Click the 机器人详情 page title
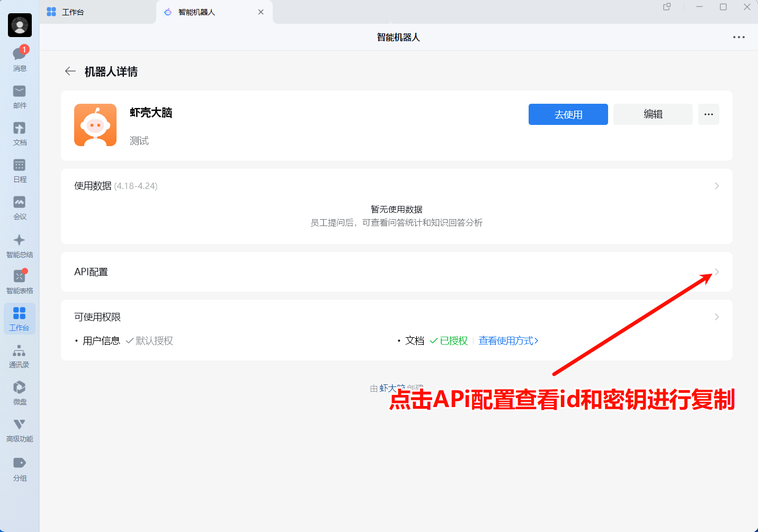Screen dimensions: 758x532 (111, 71)
